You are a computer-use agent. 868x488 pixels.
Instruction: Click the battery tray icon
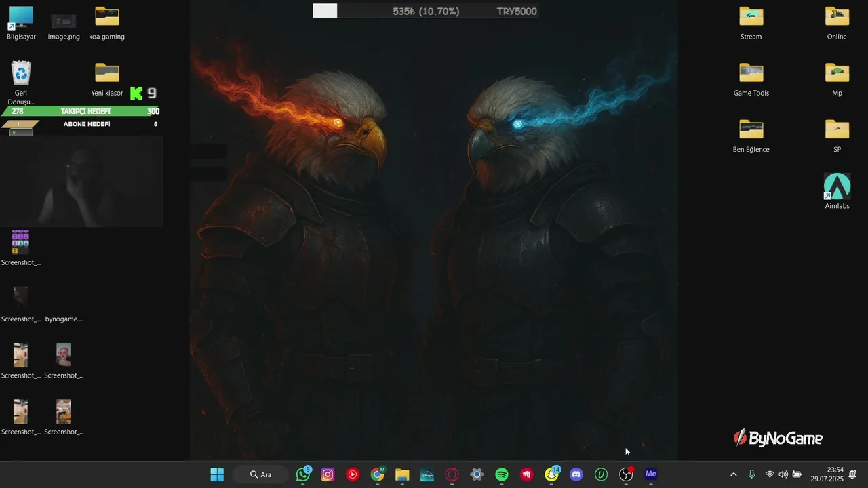point(797,474)
